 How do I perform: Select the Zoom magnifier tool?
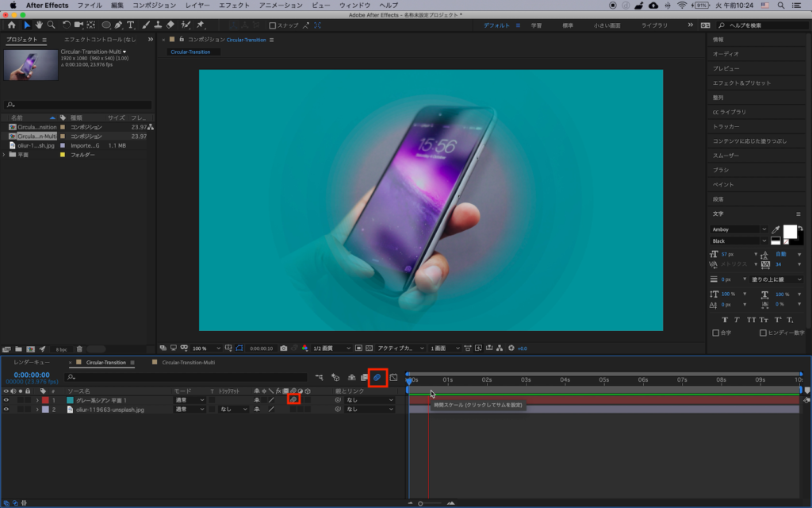(x=51, y=25)
